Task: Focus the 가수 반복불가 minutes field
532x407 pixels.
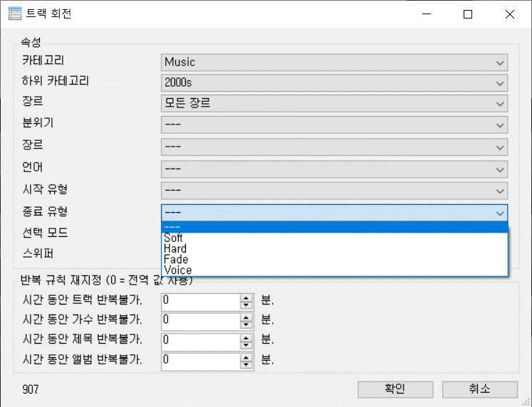Action: (x=201, y=321)
